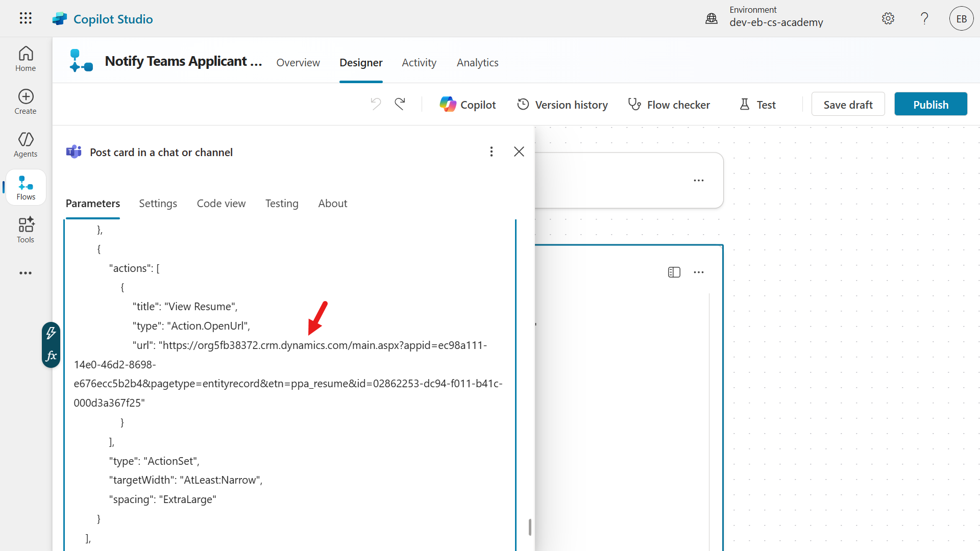Toggle the card side panel layout icon
Viewport: 980px width, 551px height.
(x=674, y=272)
